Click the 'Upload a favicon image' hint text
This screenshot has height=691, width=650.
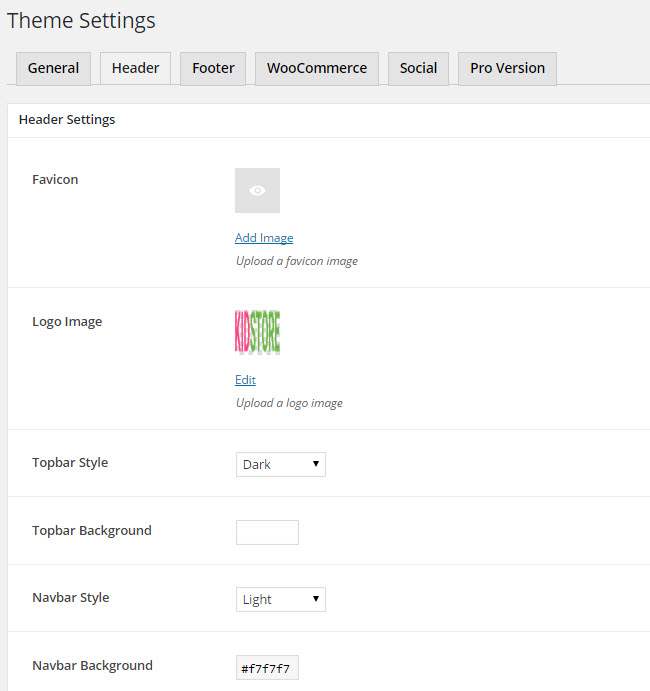[296, 261]
